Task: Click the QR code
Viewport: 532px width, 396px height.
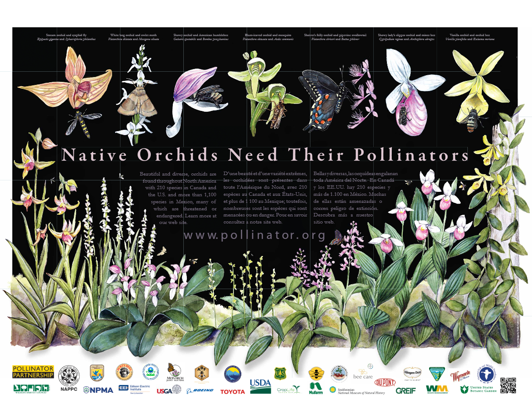Action: (508, 385)
